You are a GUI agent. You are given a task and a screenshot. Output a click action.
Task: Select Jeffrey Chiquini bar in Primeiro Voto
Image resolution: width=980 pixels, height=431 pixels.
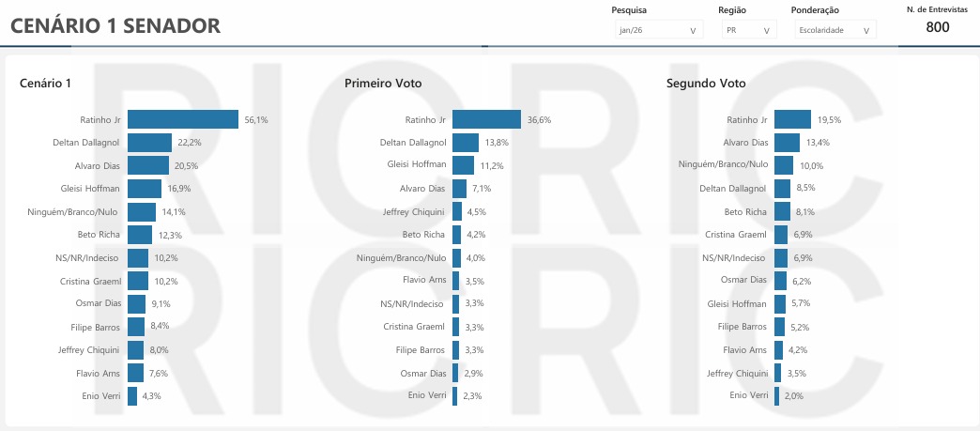(457, 211)
